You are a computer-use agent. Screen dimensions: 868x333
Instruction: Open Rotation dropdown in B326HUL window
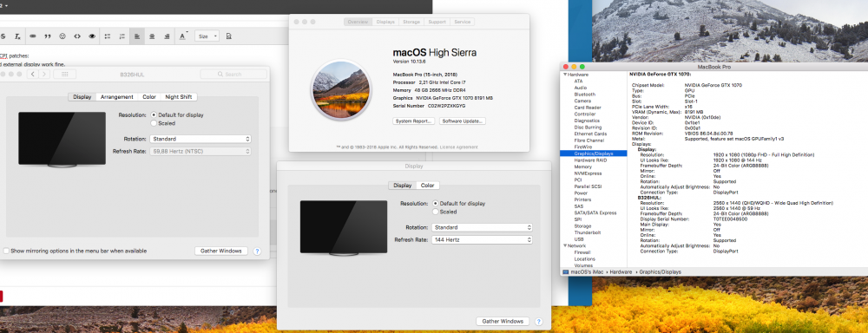click(201, 139)
